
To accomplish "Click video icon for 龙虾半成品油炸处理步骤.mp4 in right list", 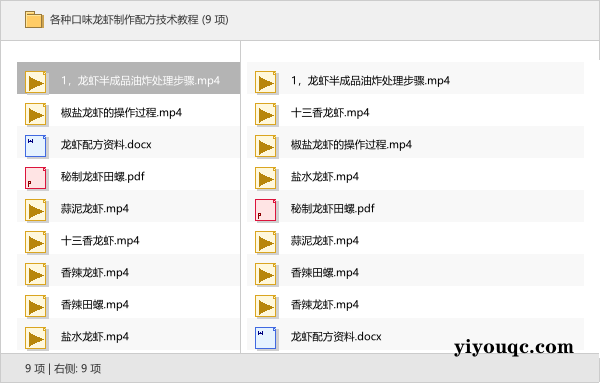I will tap(266, 82).
